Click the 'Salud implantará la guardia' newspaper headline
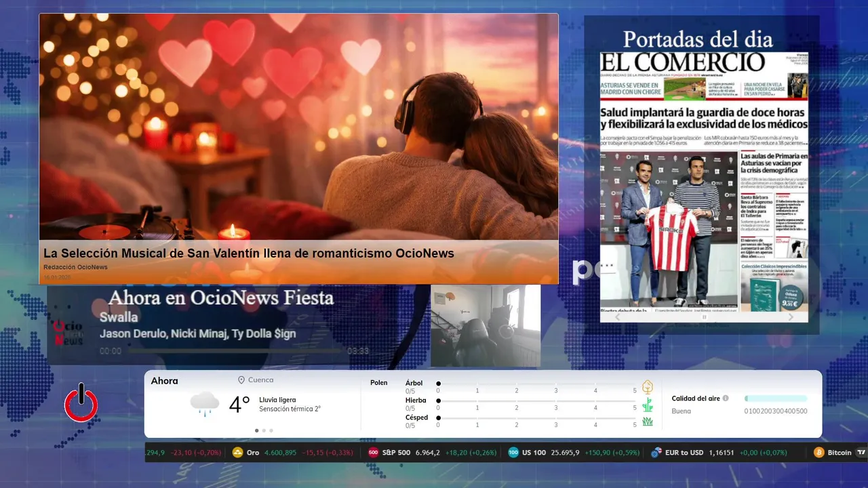 pyautogui.click(x=704, y=118)
